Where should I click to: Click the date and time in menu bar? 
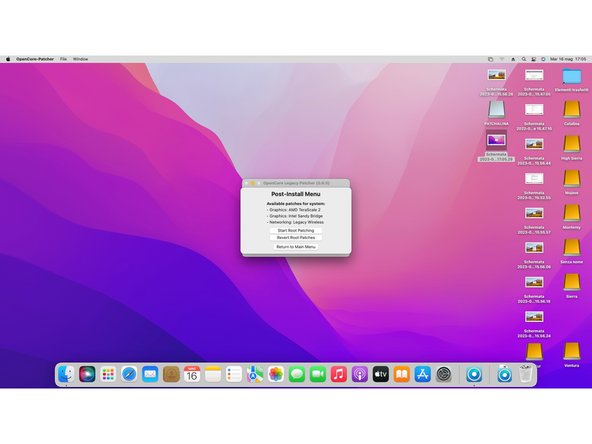(568, 59)
